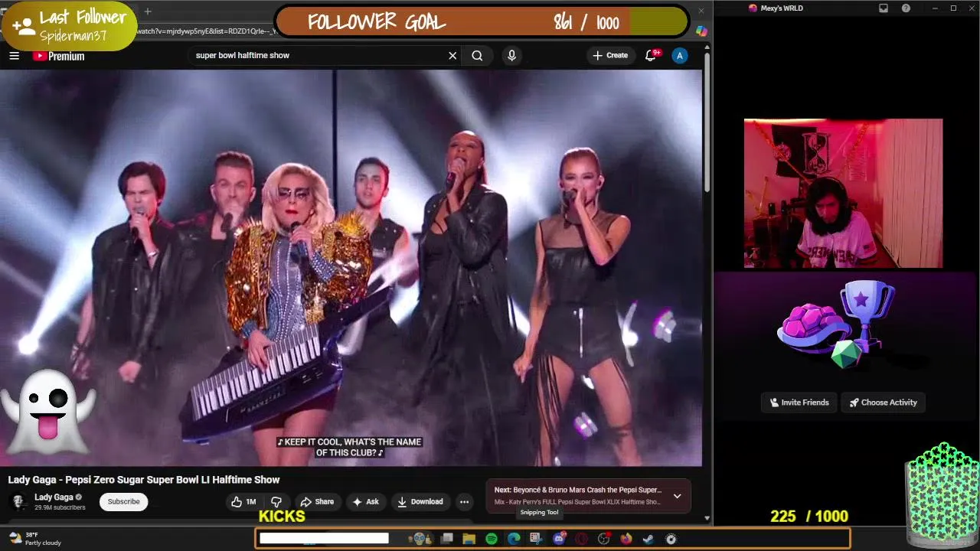Viewport: 980px width, 551px height.
Task: Click the YouTube page vertical scrollbar
Action: coord(707,122)
